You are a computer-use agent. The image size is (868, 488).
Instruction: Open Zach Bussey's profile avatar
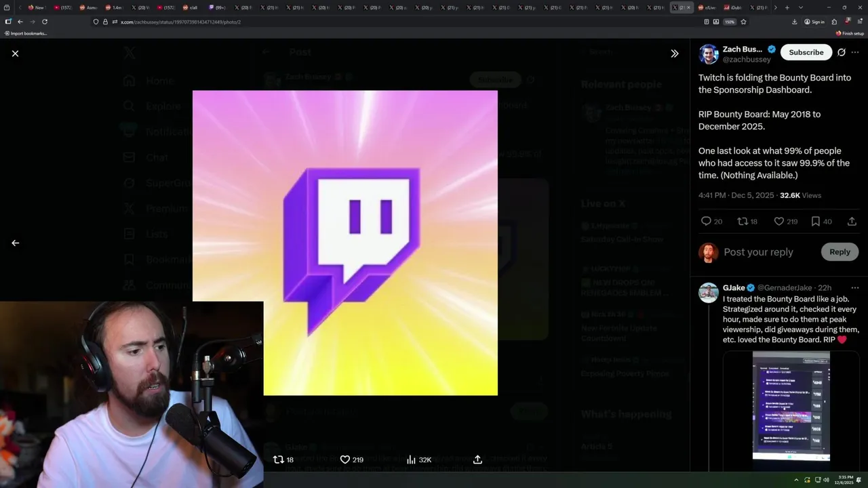coord(709,54)
